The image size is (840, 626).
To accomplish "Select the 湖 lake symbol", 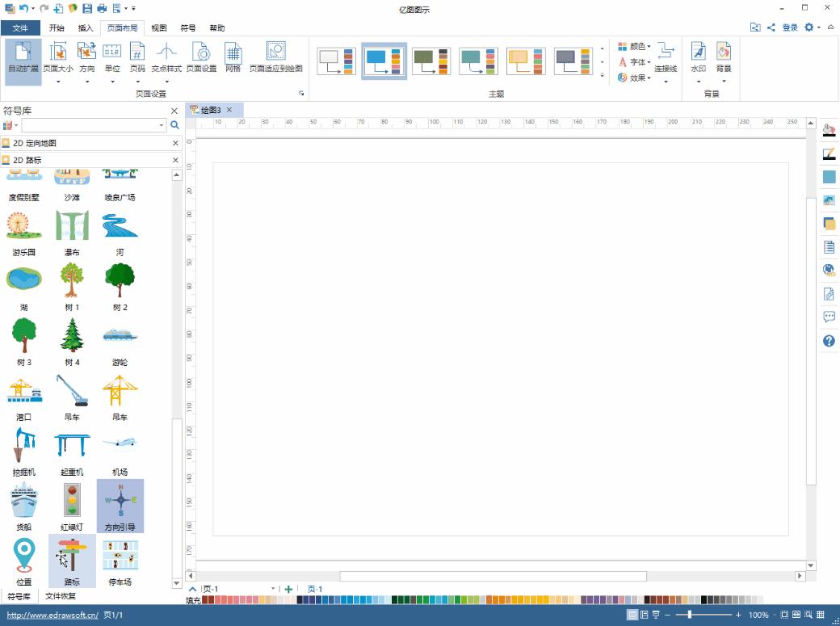I will coord(23,288).
